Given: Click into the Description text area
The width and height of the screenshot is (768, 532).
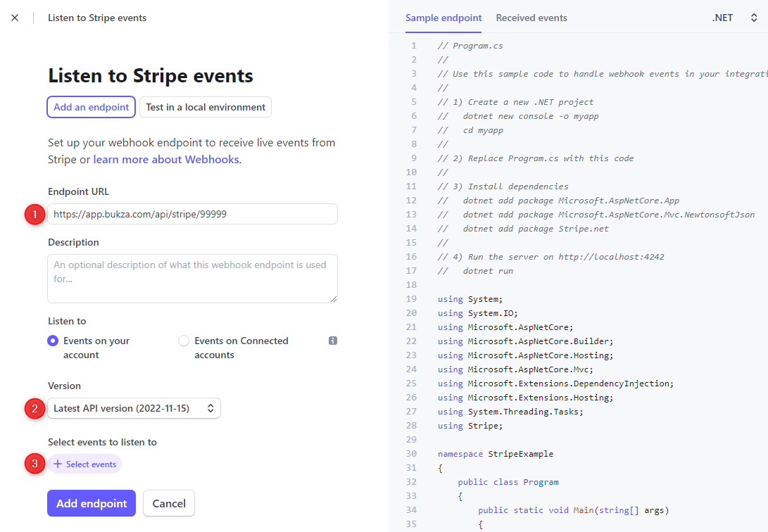Looking at the screenshot, I should coord(192,279).
